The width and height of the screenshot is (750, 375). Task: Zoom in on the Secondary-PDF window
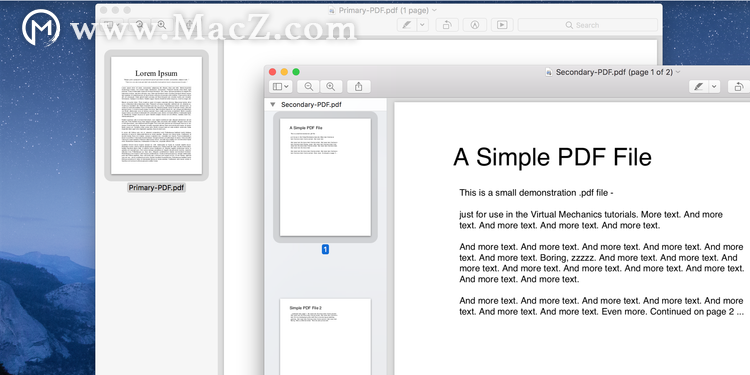point(331,87)
